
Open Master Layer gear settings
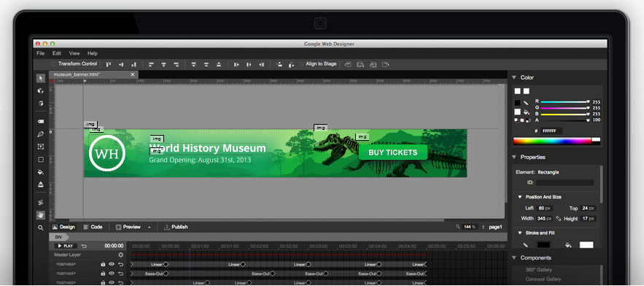[x=120, y=255]
